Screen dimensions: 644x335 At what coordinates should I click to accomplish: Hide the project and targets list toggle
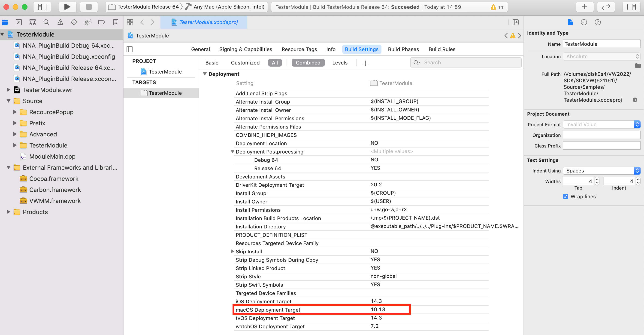pos(130,49)
